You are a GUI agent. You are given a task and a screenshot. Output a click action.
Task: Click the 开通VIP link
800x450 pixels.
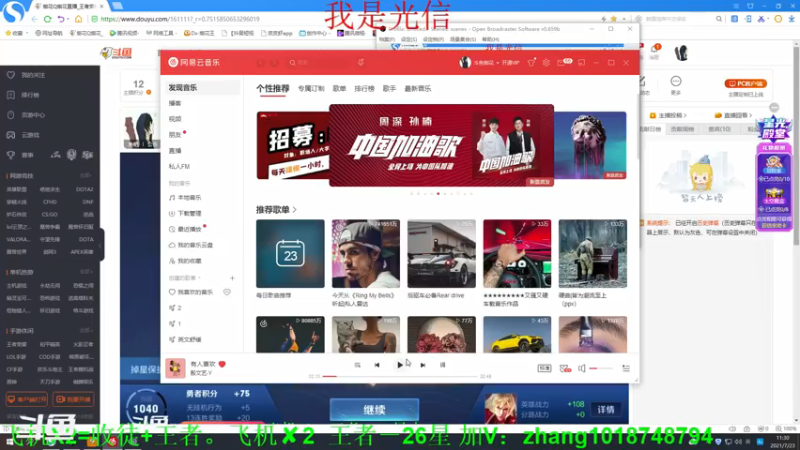click(x=511, y=63)
